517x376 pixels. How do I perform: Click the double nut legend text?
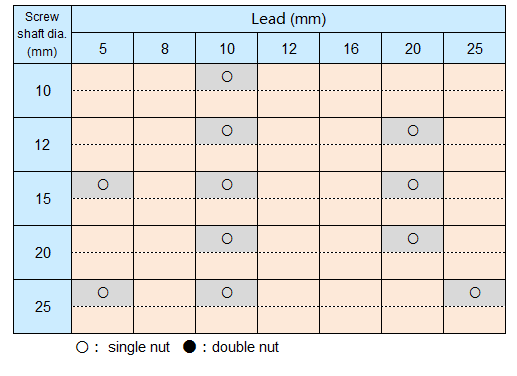point(245,347)
